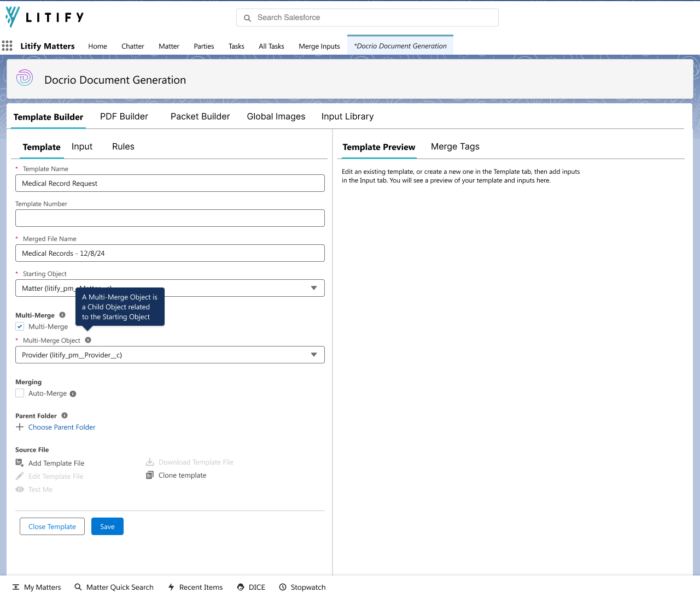Click the Edit Template File link
This screenshot has height=599, width=700.
(x=56, y=477)
